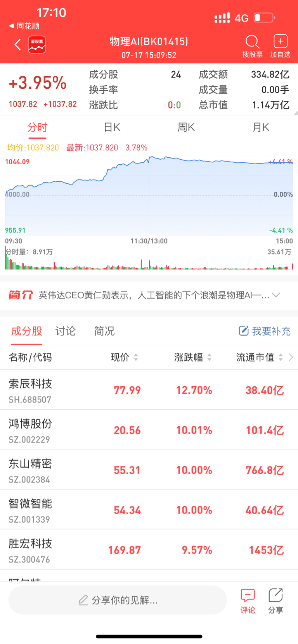298x644 pixels.
Task: Tap the intraday price chart
Action: coord(149,196)
